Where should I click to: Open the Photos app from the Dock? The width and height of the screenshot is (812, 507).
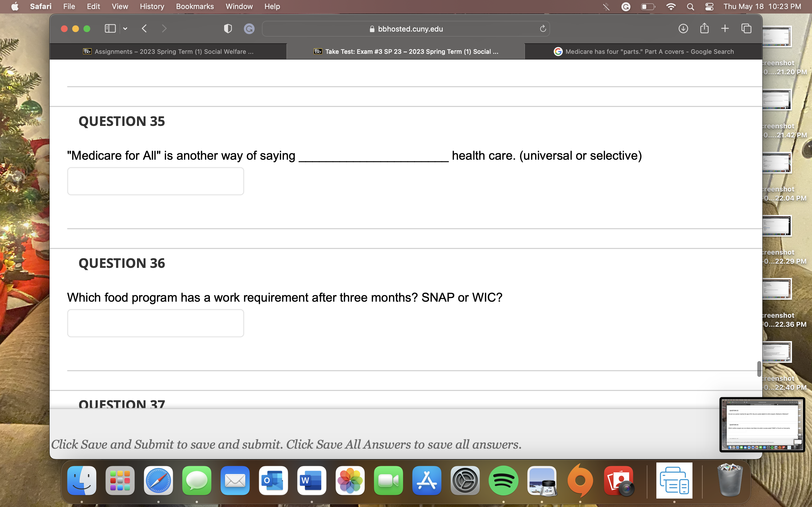pyautogui.click(x=350, y=480)
